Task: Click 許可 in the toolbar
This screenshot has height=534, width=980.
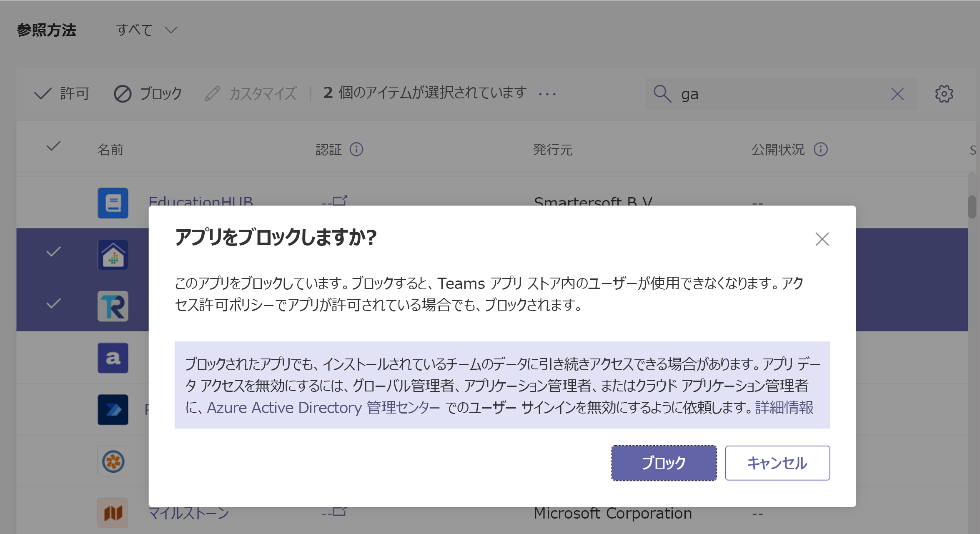Action: pos(62,93)
